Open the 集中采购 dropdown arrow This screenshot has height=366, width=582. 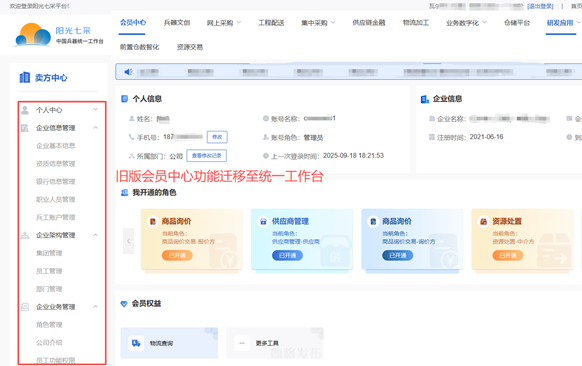pyautogui.click(x=333, y=22)
